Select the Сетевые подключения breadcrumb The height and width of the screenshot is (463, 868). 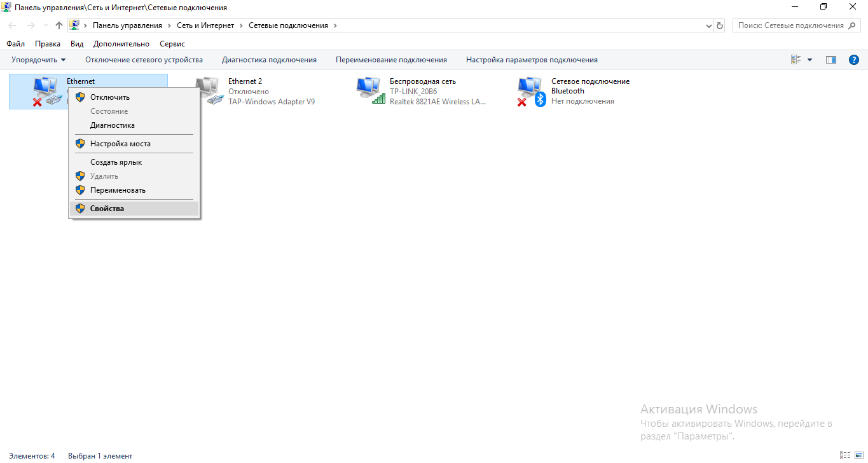288,25
